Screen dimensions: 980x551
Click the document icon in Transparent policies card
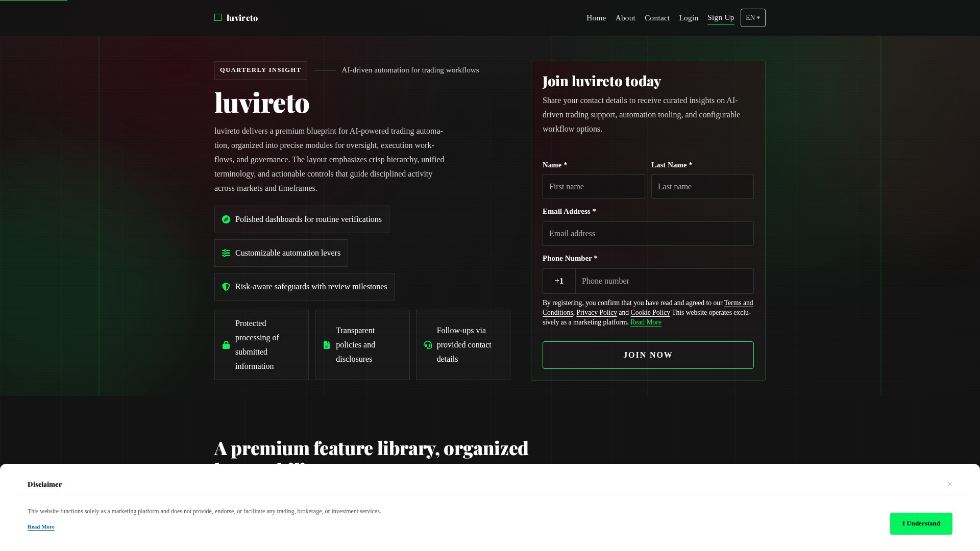coord(327,345)
